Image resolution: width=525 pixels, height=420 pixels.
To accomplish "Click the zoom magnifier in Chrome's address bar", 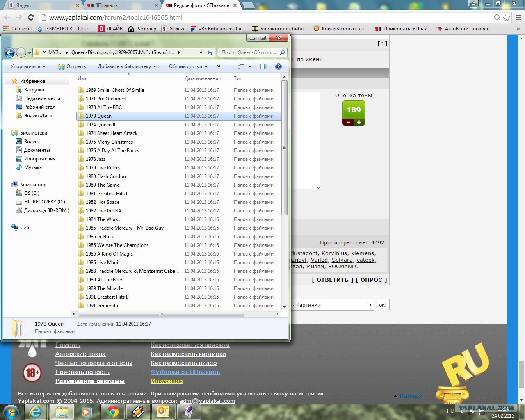I will [497, 17].
